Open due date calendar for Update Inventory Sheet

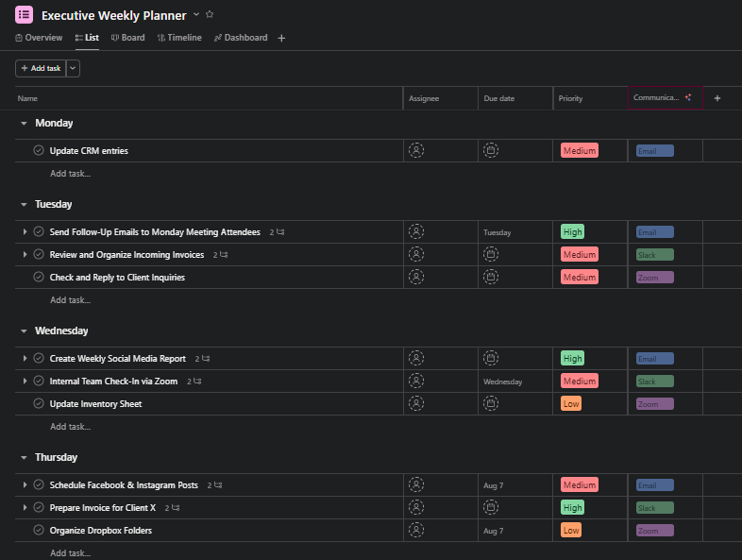tap(491, 404)
